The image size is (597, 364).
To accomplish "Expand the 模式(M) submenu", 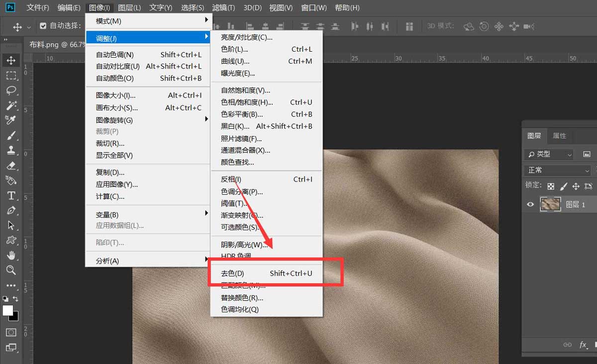I will point(149,20).
